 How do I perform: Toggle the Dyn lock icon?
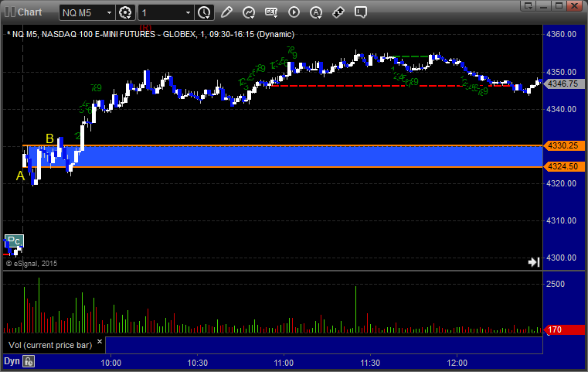click(29, 361)
